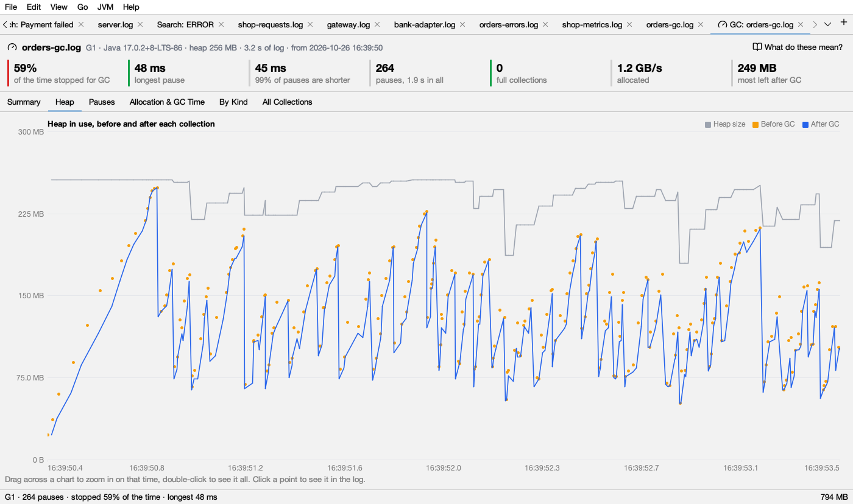This screenshot has height=504, width=853.
Task: Open the File menu
Action: coord(11,7)
